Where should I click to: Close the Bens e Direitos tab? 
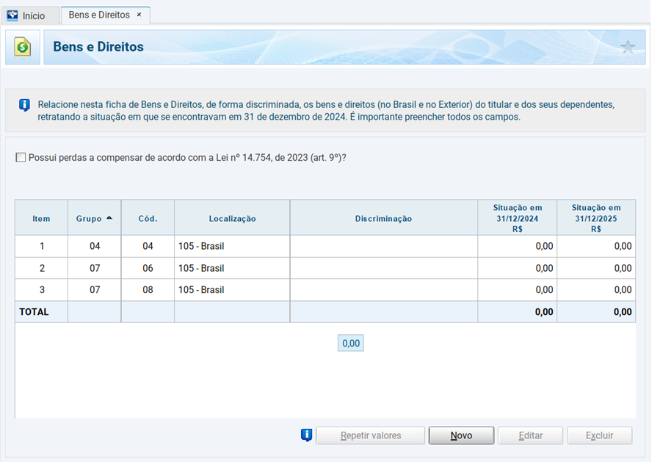coord(139,15)
